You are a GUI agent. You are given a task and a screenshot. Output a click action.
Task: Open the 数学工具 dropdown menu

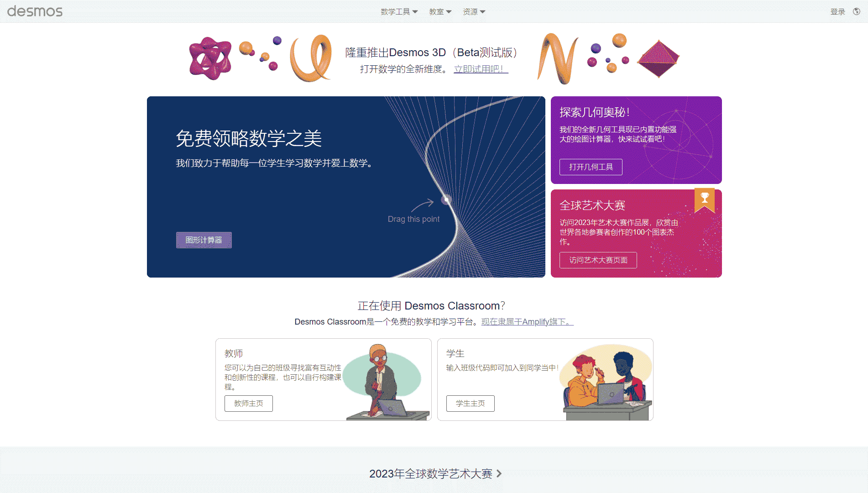(399, 11)
